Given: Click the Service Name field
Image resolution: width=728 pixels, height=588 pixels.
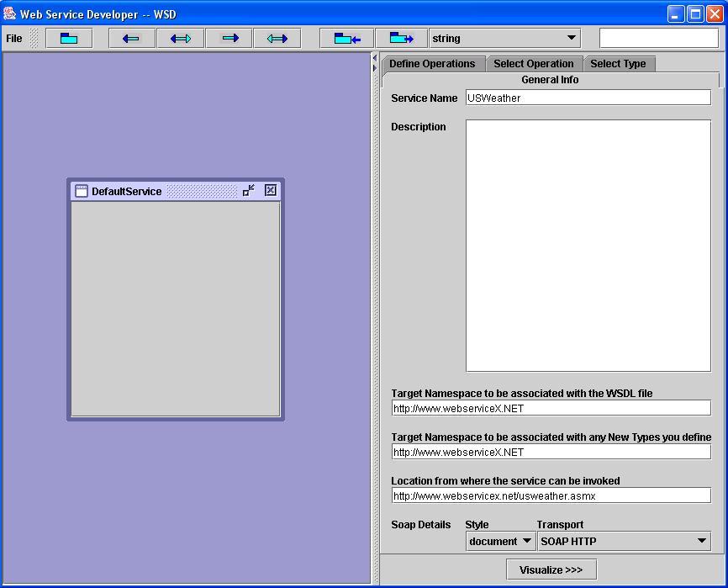Looking at the screenshot, I should (588, 98).
